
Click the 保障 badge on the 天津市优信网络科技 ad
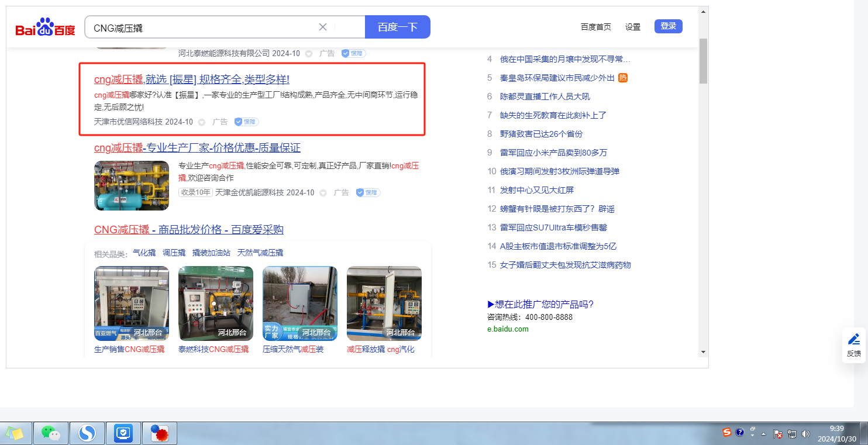(x=246, y=122)
